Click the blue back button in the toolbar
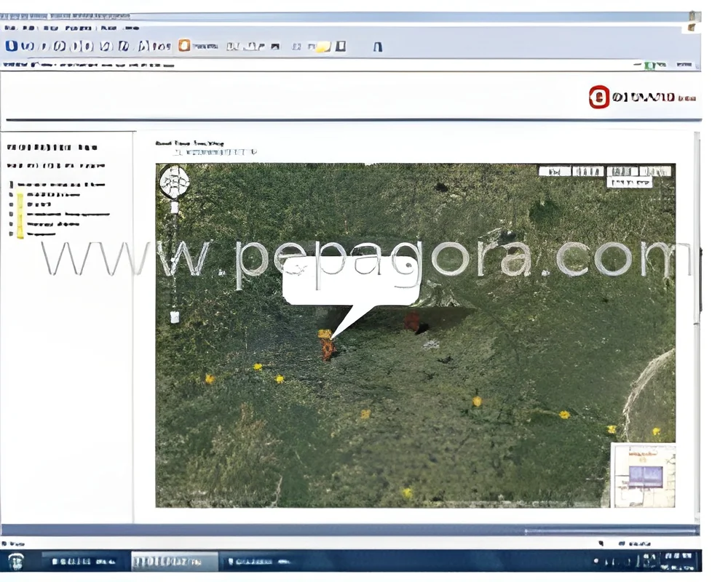 11,46
